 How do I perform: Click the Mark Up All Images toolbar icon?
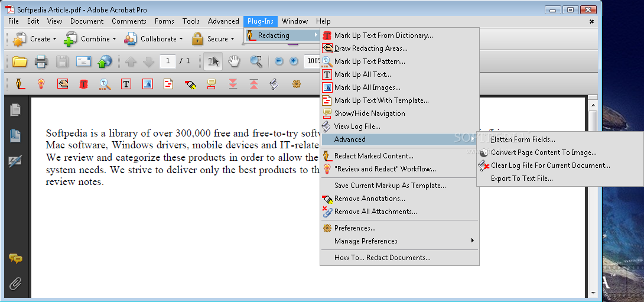pyautogui.click(x=148, y=85)
